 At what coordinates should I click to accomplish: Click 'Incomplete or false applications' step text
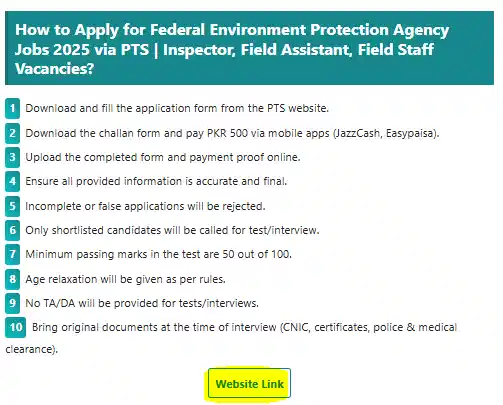(x=145, y=206)
